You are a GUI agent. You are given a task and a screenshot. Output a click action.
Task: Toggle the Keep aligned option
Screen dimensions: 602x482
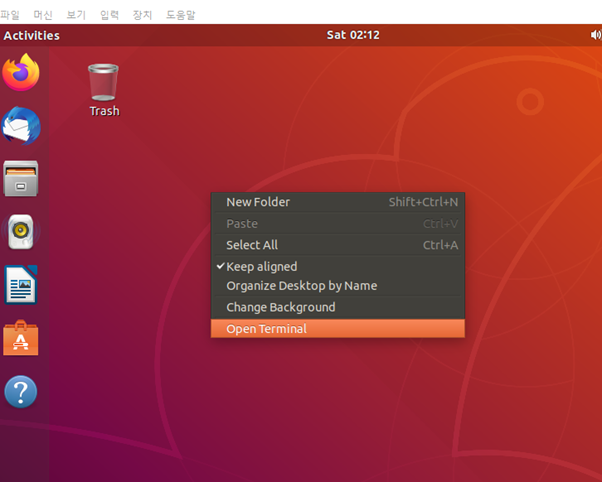tap(338, 267)
